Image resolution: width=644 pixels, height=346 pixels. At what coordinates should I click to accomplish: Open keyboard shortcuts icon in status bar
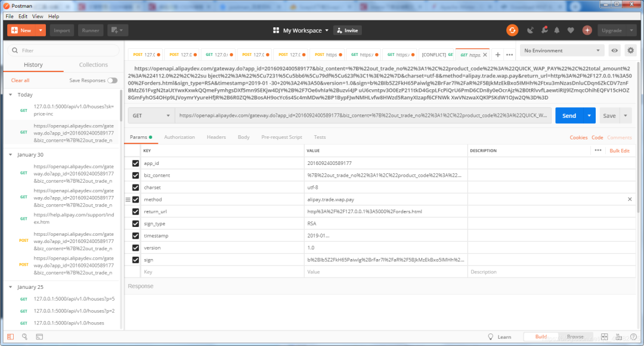[x=618, y=336]
